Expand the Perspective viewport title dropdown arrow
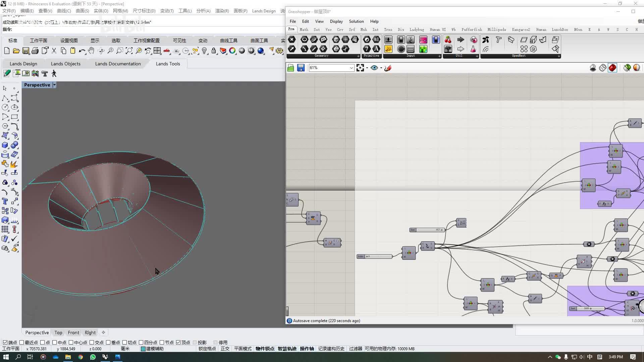The width and height of the screenshot is (644, 362). [x=54, y=85]
